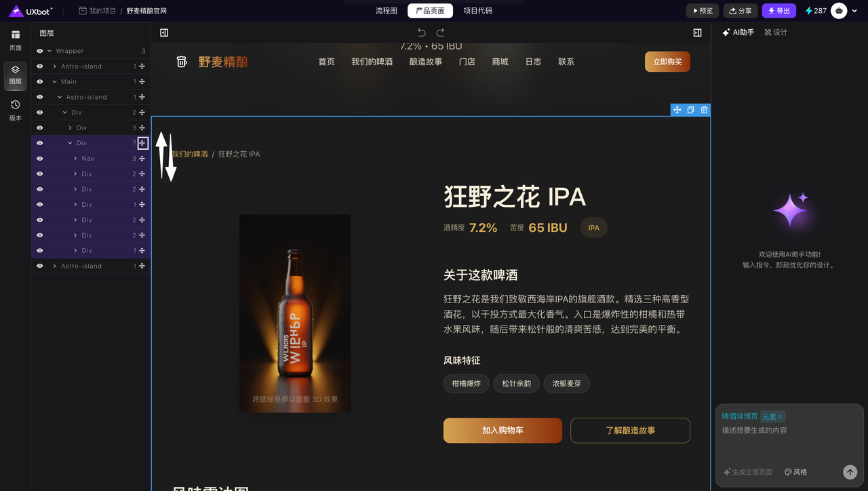This screenshot has height=491, width=868.
Task: Click the 预览 preview button
Action: pos(702,11)
